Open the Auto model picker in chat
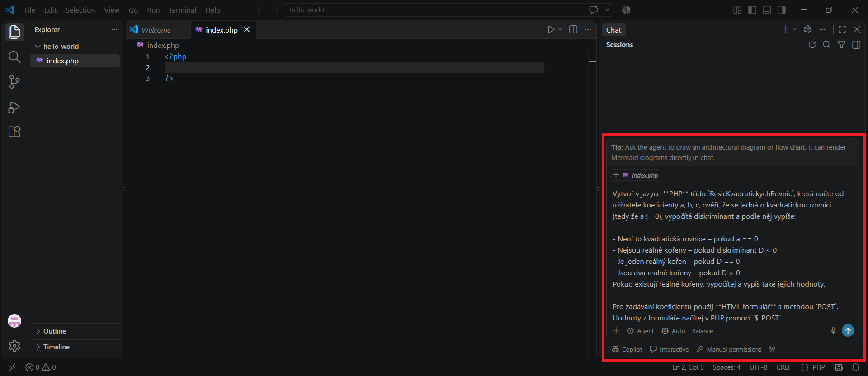The width and height of the screenshot is (868, 376). point(674,331)
